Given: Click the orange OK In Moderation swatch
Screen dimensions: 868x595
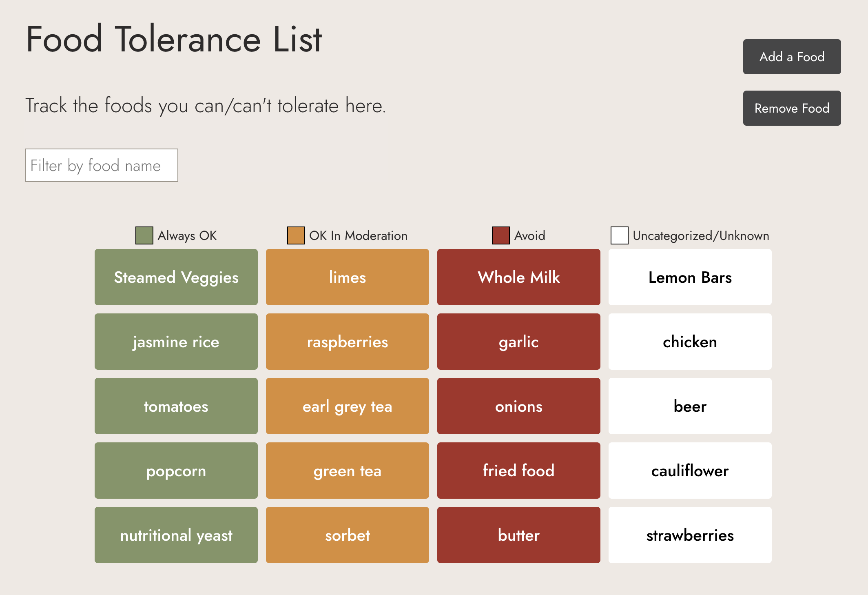Looking at the screenshot, I should [296, 235].
